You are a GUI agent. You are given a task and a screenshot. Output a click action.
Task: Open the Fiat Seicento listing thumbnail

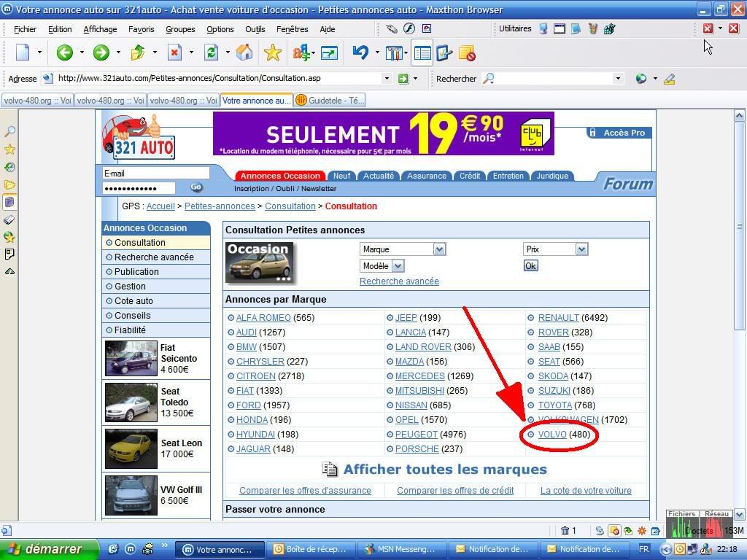[131, 358]
